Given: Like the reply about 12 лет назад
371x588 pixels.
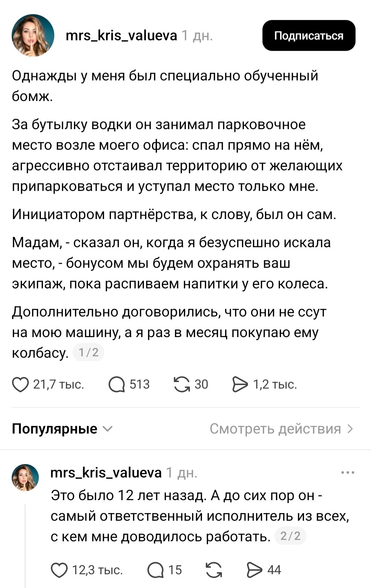Looking at the screenshot, I should [x=59, y=570].
